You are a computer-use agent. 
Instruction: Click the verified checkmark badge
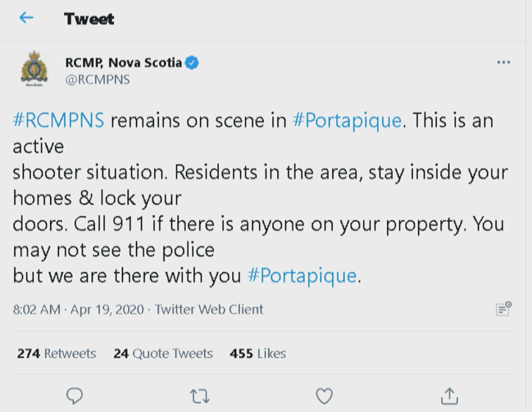point(192,61)
